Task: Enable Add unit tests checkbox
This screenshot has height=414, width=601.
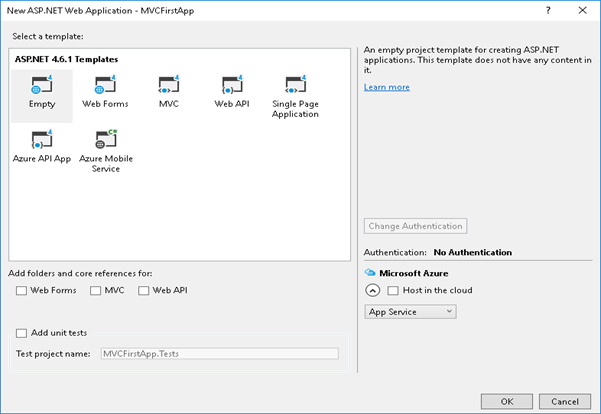Action: tap(23, 333)
